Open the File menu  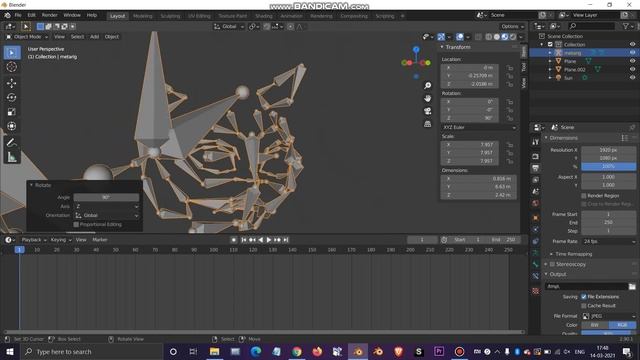pyautogui.click(x=18, y=15)
